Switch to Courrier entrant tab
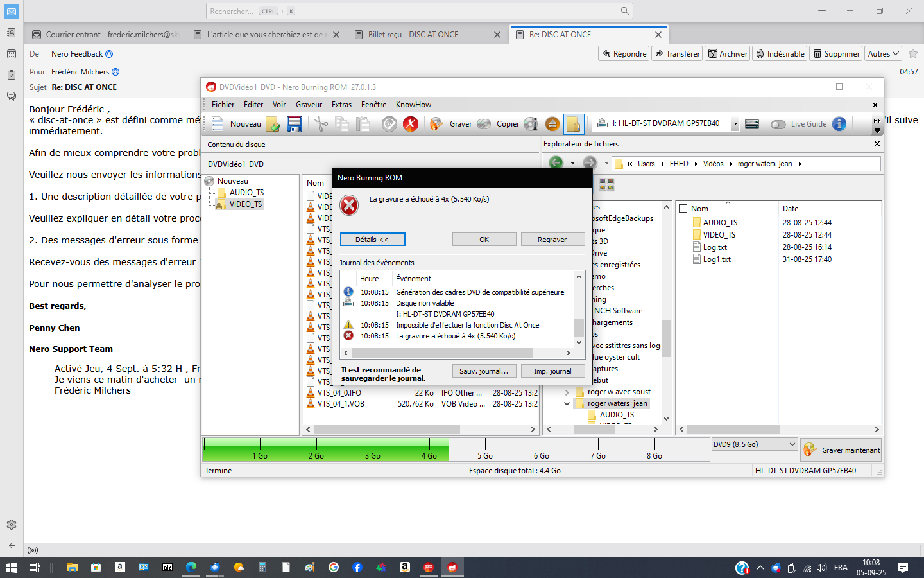The image size is (924, 578). pos(106,35)
